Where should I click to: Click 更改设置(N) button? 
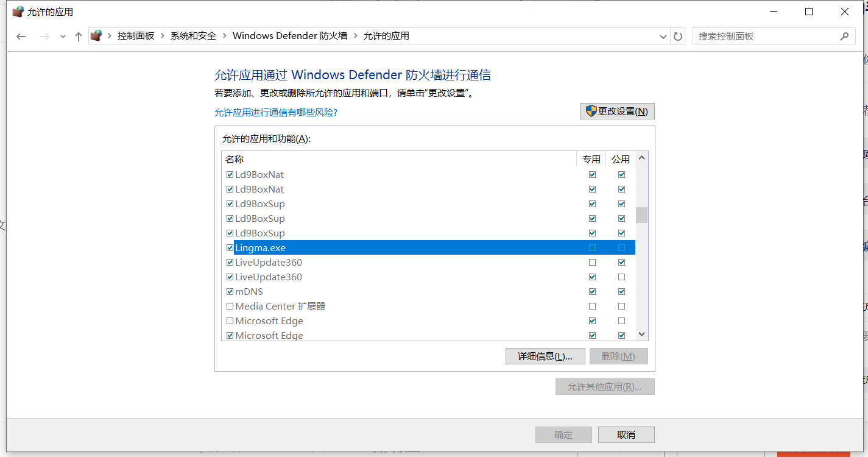tap(617, 111)
